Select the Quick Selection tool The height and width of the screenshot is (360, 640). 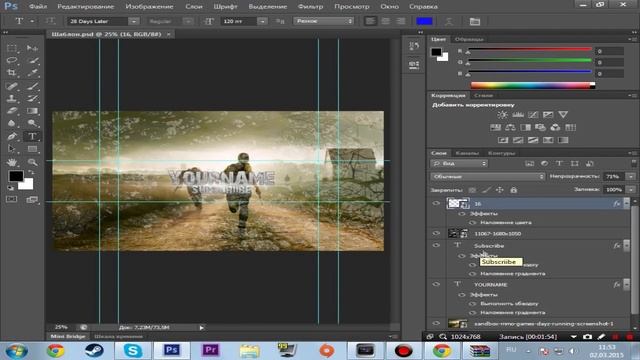32,60
